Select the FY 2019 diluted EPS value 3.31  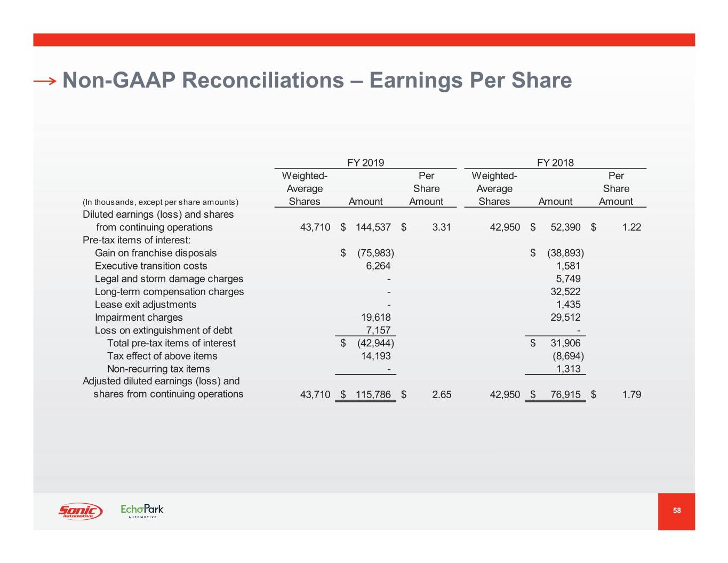click(x=441, y=227)
